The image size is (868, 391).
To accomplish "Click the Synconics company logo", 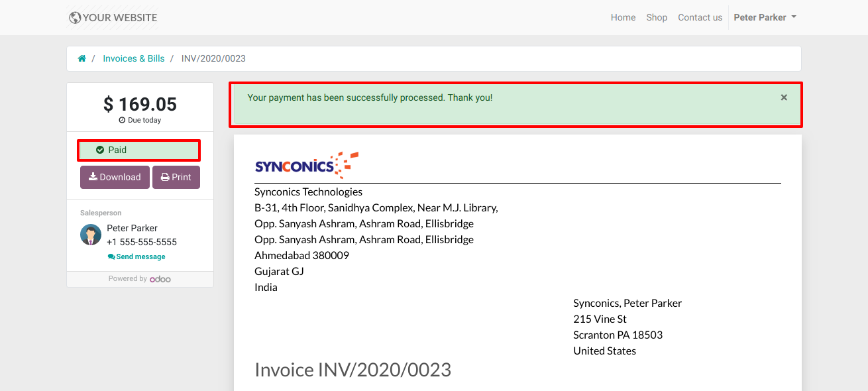I will tap(306, 165).
